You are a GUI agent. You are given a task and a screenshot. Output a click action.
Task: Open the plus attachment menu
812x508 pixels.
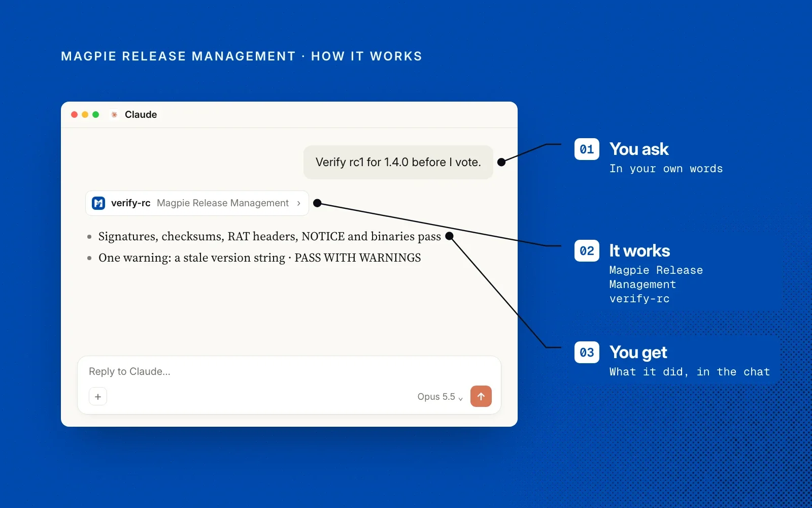[x=98, y=396]
